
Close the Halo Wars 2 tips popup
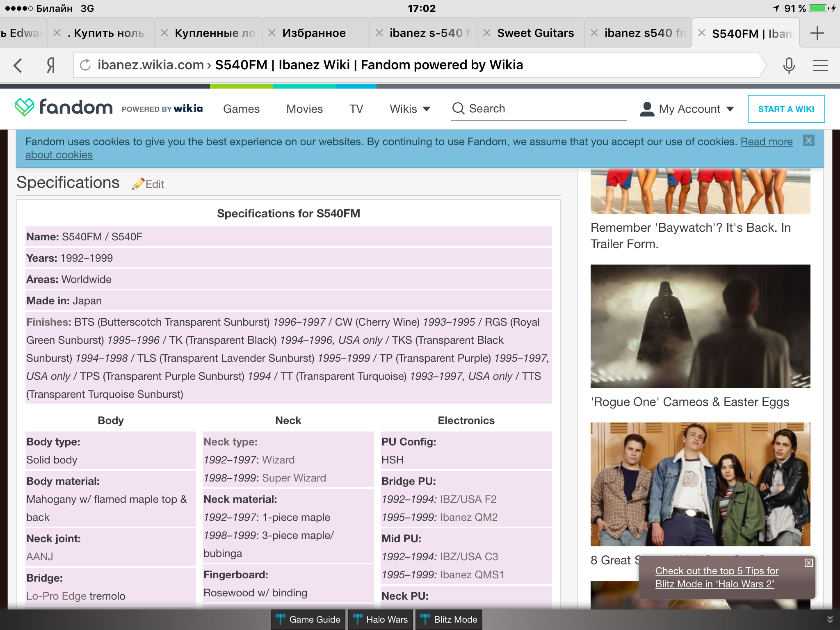(x=808, y=563)
